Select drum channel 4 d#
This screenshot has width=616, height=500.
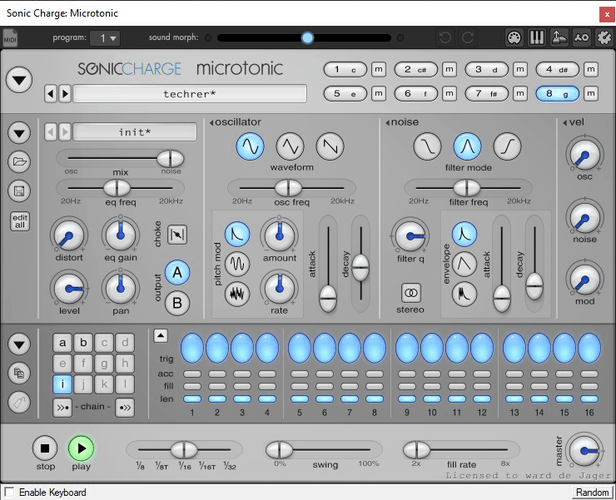[557, 70]
